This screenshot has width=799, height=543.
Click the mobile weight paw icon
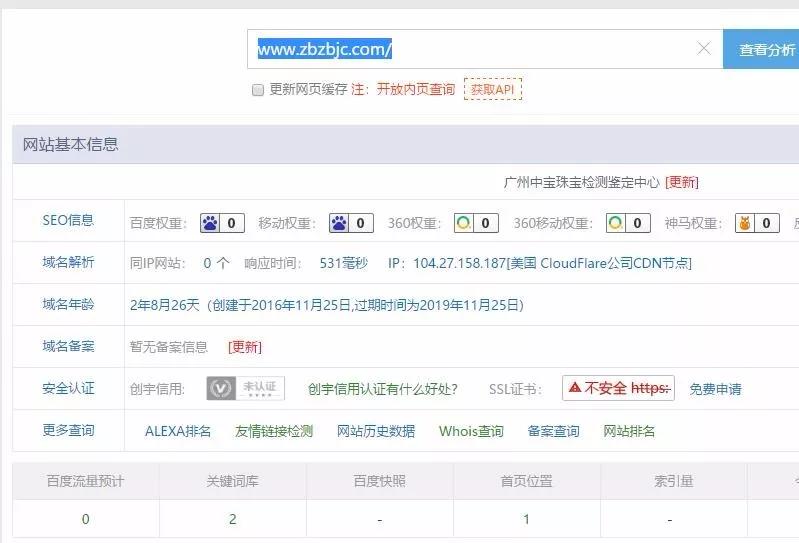point(339,223)
